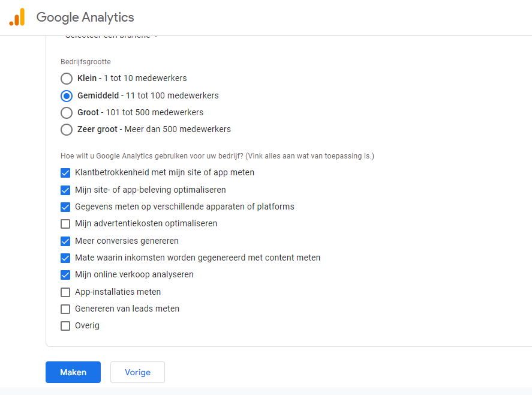Check the Overig option

point(65,326)
